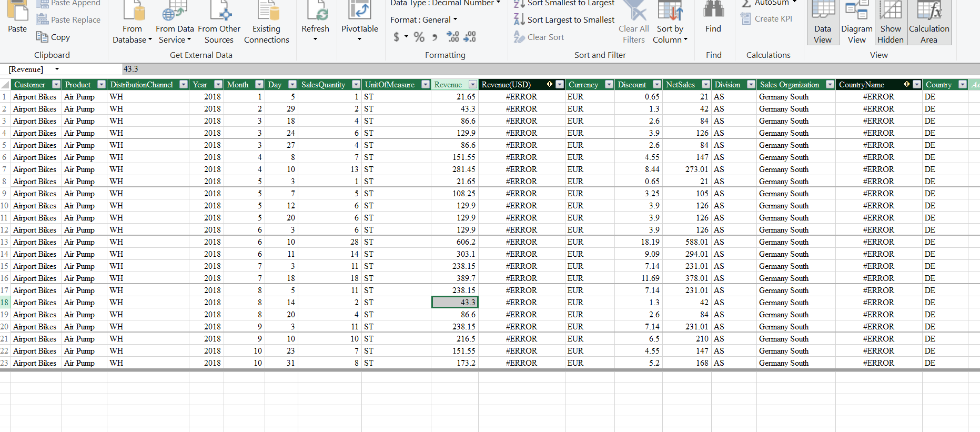
Task: Apply currency dollar format
Action: pyautogui.click(x=397, y=37)
